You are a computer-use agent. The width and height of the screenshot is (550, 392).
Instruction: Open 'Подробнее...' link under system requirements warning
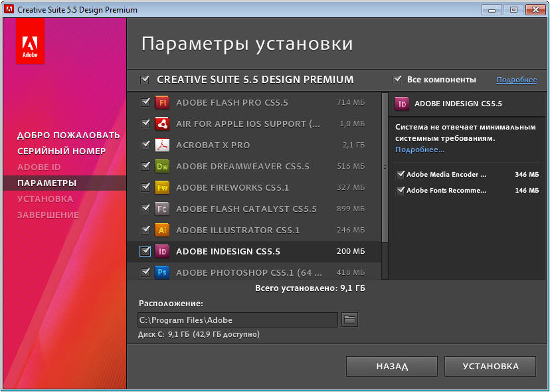coord(420,149)
